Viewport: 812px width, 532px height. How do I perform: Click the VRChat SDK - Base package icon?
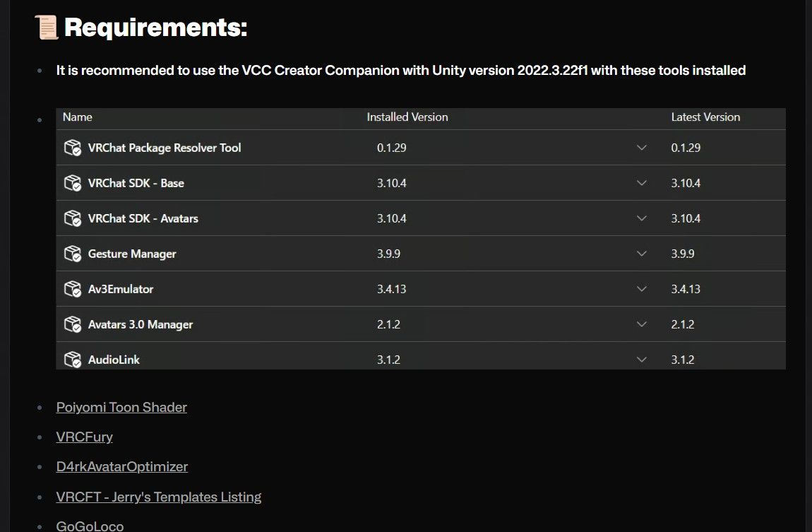pos(73,183)
